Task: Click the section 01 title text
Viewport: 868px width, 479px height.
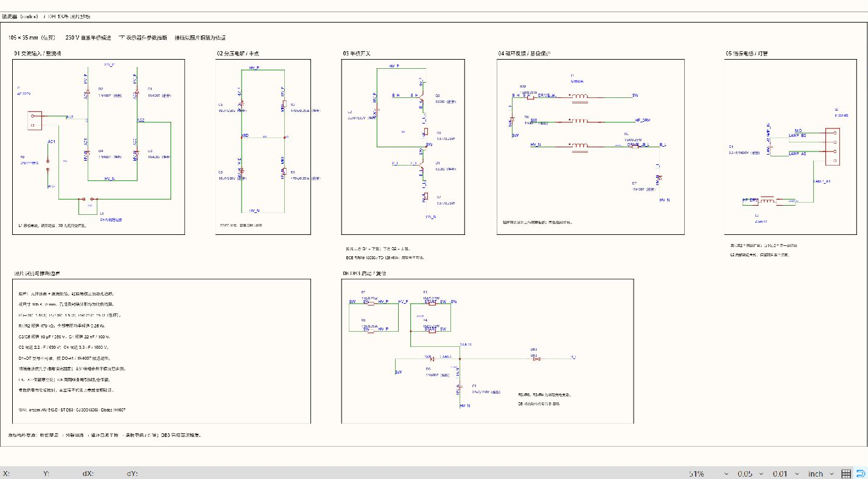Action: pyautogui.click(x=38, y=54)
